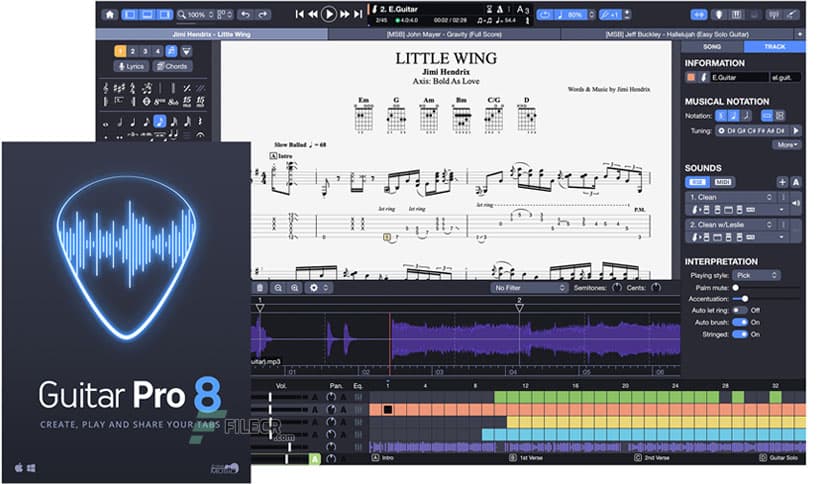Screen dimensions: 836x484
Task: Toggle Stringed switch
Action: [x=739, y=334]
